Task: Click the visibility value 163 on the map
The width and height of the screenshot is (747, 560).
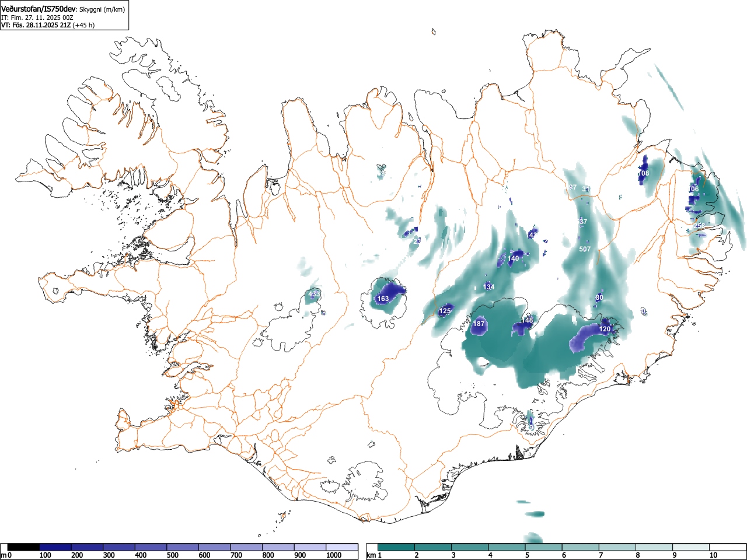Action: tap(383, 299)
